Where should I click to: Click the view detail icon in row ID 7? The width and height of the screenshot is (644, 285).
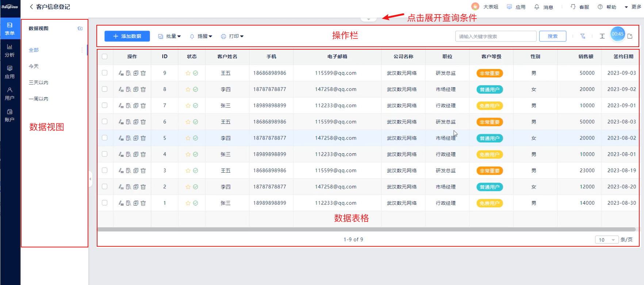tap(129, 106)
